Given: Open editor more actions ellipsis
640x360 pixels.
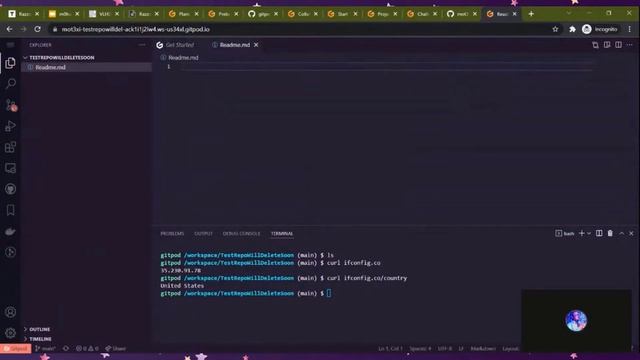Looking at the screenshot, I should [630, 45].
